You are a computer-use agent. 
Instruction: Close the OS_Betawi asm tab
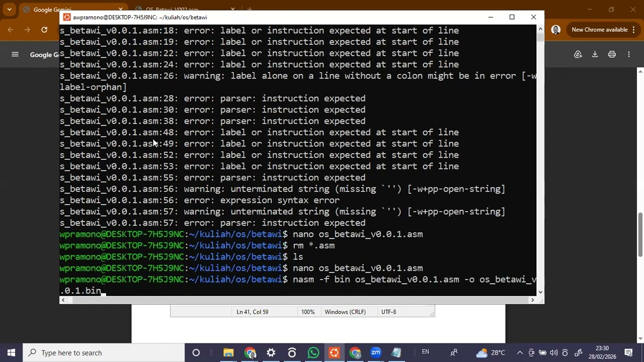[x=232, y=10]
